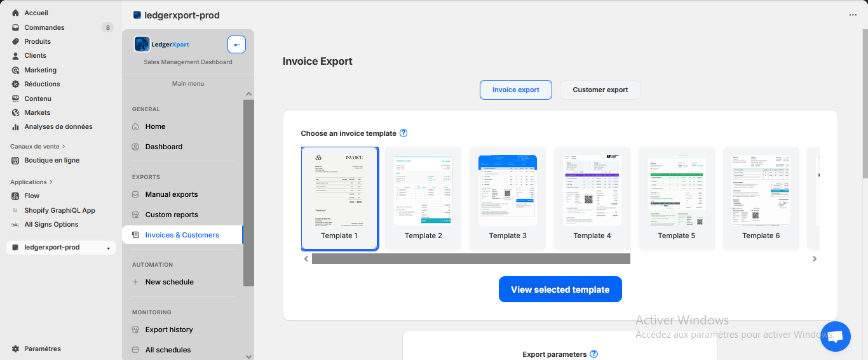The width and height of the screenshot is (868, 360).
Task: Click the All Signs Options app icon
Action: [15, 224]
